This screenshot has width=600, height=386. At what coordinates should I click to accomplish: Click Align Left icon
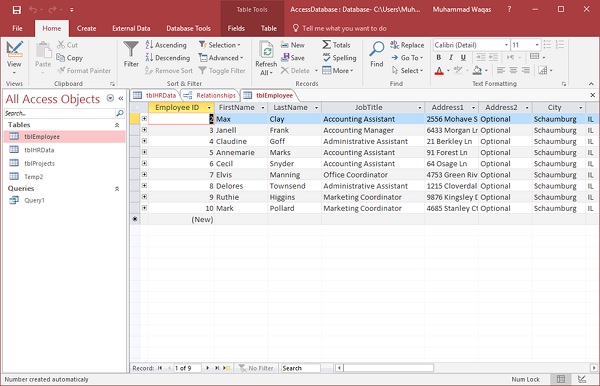tap(501, 70)
